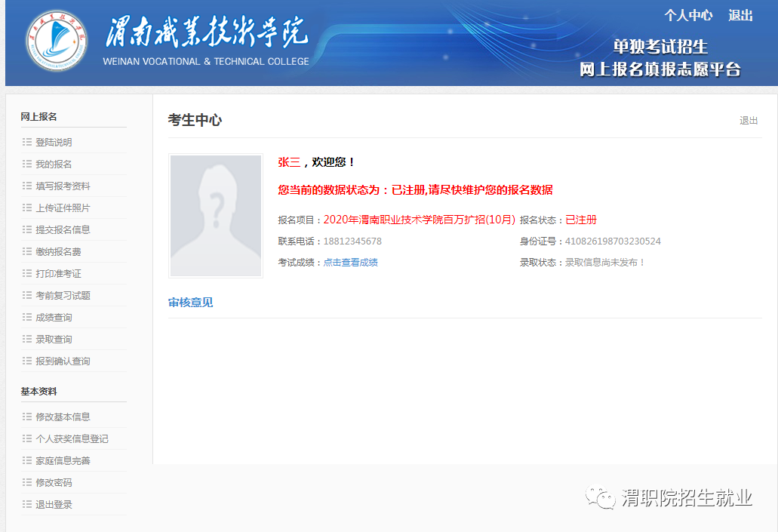This screenshot has width=778, height=532.
Task: Click list icon beside 登陆说明
Action: (27, 142)
